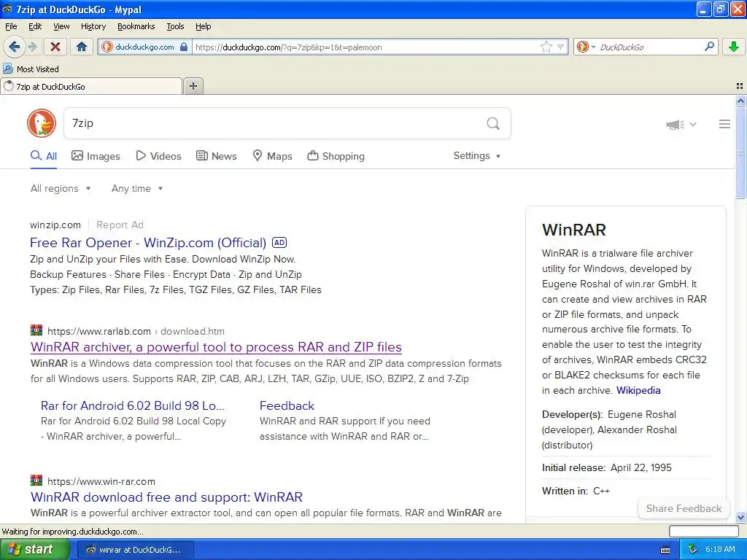Open the Edit menu
The width and height of the screenshot is (747, 560).
pyautogui.click(x=35, y=26)
